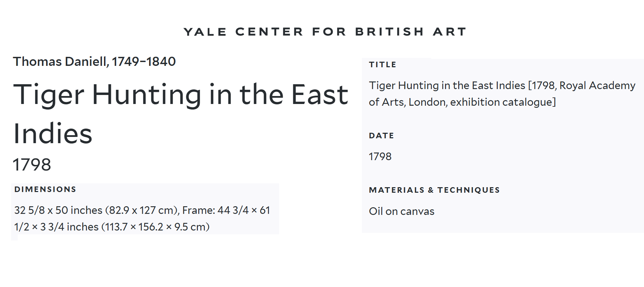
Task: Click the DATE section label
Action: 381,136
